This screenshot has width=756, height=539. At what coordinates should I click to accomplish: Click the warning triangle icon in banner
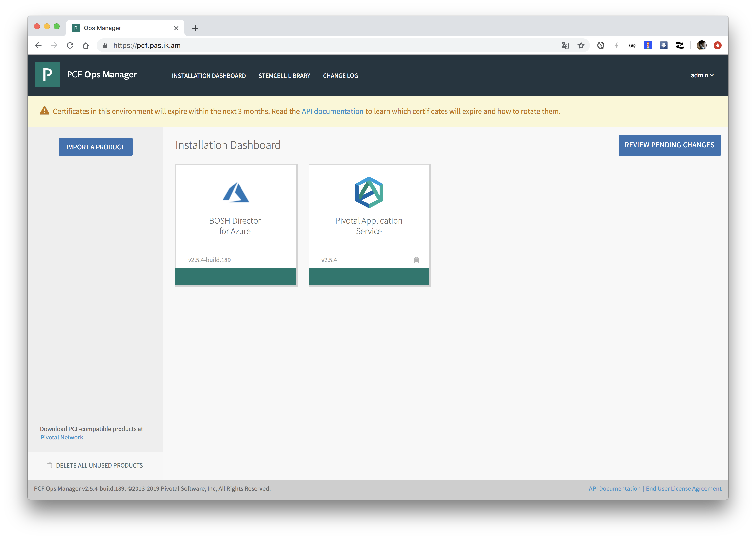(44, 111)
